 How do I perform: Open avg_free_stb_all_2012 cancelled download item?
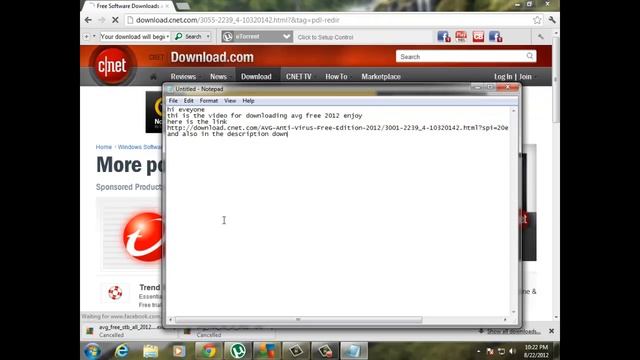pos(130,331)
